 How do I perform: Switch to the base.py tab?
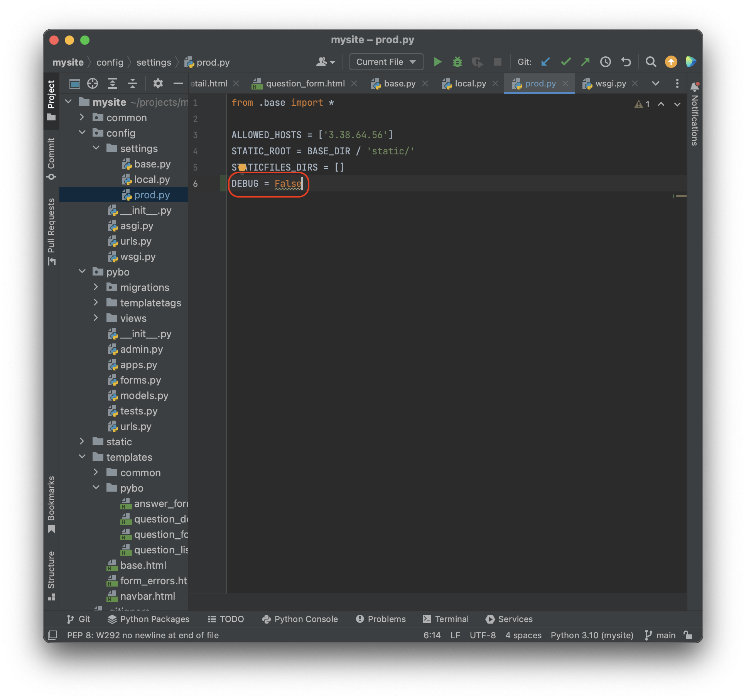pyautogui.click(x=399, y=83)
